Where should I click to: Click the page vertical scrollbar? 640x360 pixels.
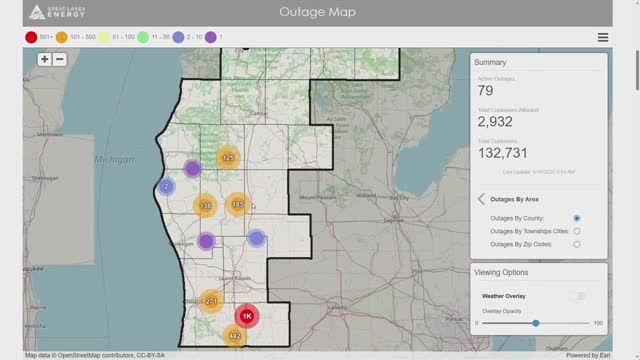637,70
